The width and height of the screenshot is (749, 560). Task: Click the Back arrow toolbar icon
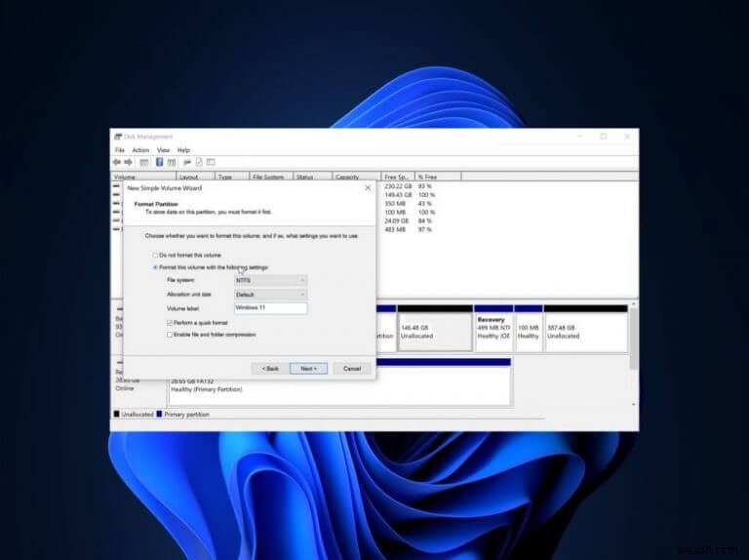point(117,163)
